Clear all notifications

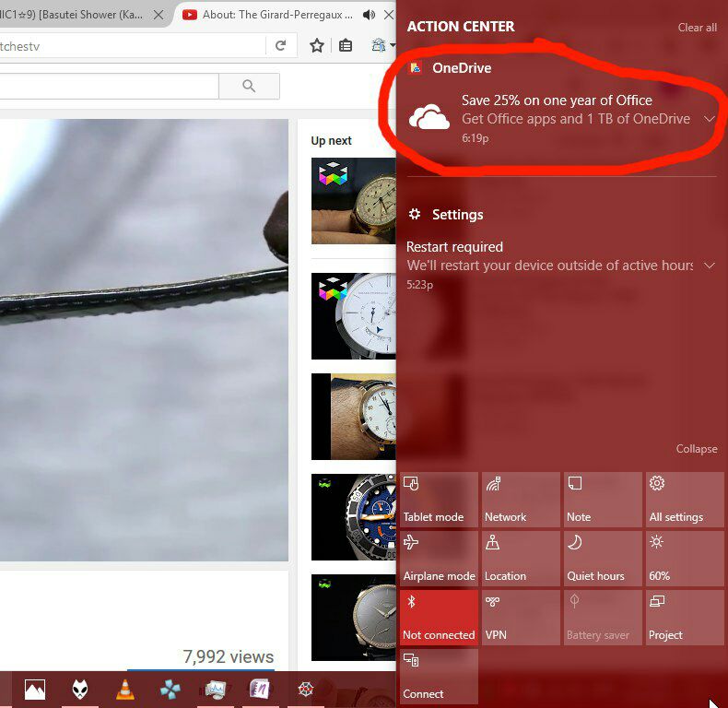click(697, 28)
